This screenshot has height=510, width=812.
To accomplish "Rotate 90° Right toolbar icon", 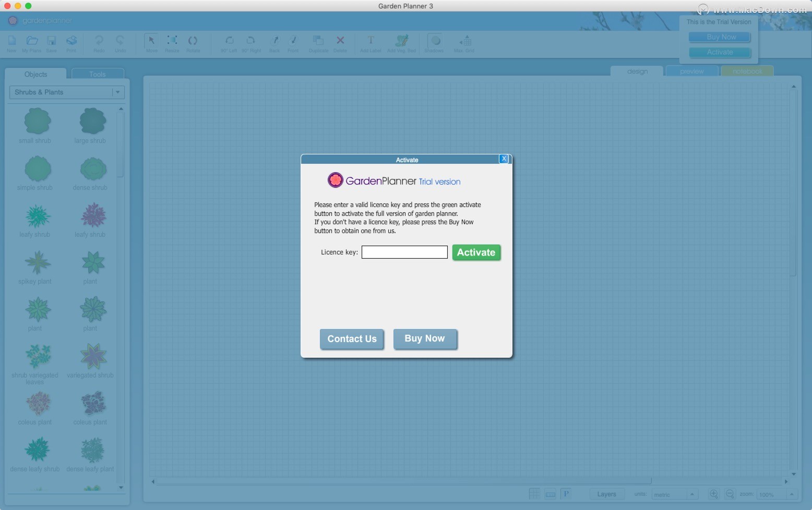I will coord(250,41).
